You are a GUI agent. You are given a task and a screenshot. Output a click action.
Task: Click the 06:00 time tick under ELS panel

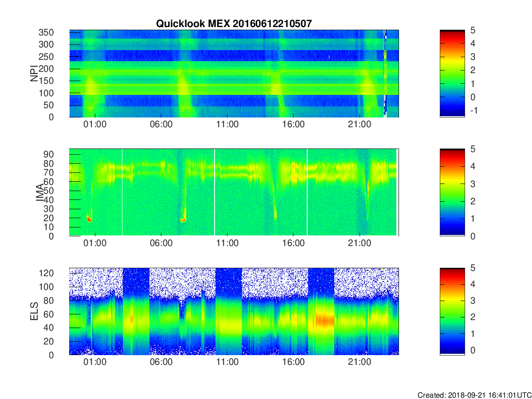[161, 363]
